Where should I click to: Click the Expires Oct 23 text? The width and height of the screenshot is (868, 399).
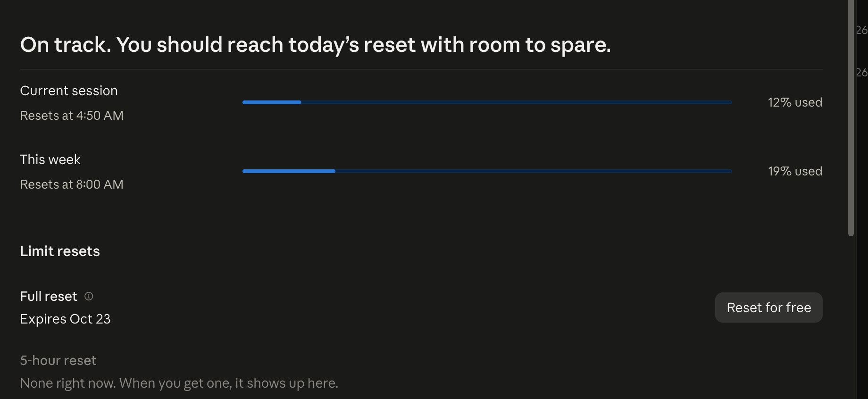65,319
